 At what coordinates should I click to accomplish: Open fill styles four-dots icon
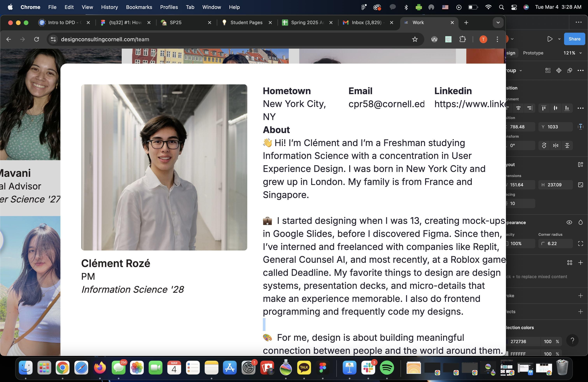click(x=570, y=263)
